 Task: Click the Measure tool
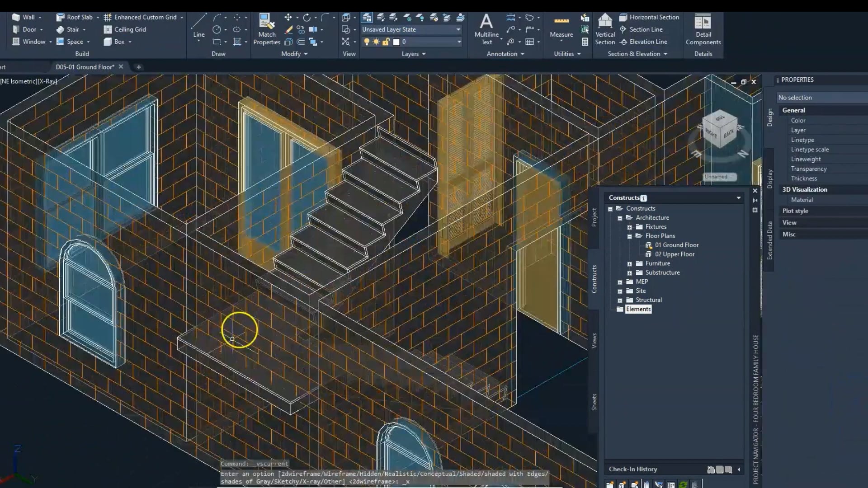point(561,28)
